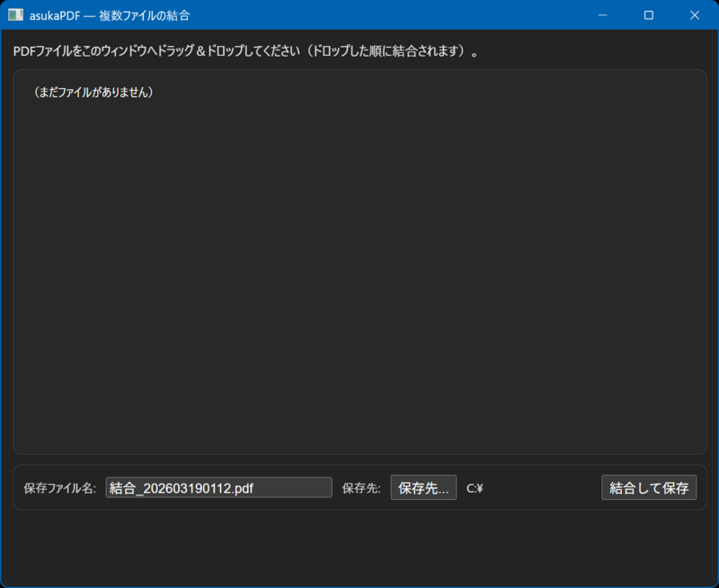Click the 保存先: label
This screenshot has width=719, height=588.
(x=361, y=489)
